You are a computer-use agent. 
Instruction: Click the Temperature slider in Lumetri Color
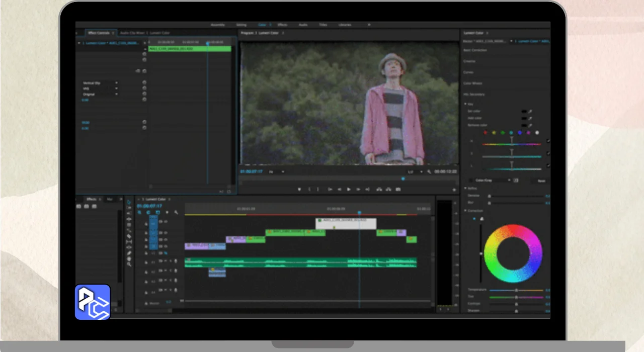[516, 290]
